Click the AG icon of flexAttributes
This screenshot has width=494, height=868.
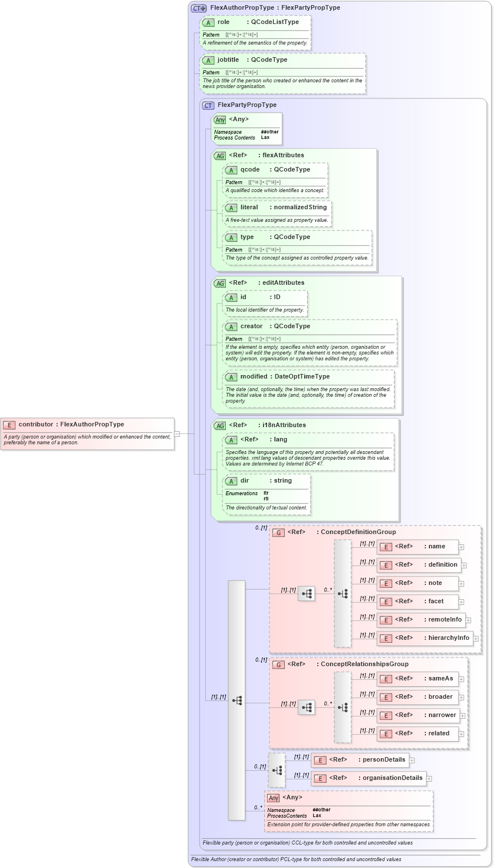click(x=220, y=156)
